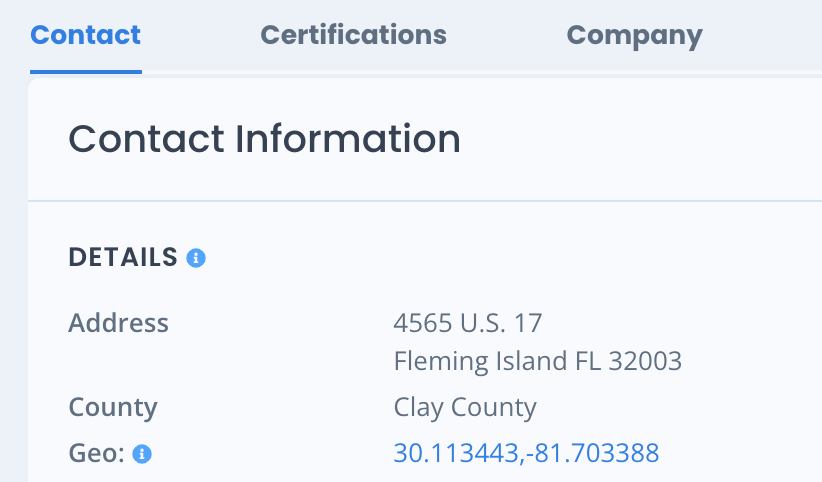The height and width of the screenshot is (482, 822).
Task: Open the 30.113443,-81.703388 geo coordinates link
Action: [526, 453]
